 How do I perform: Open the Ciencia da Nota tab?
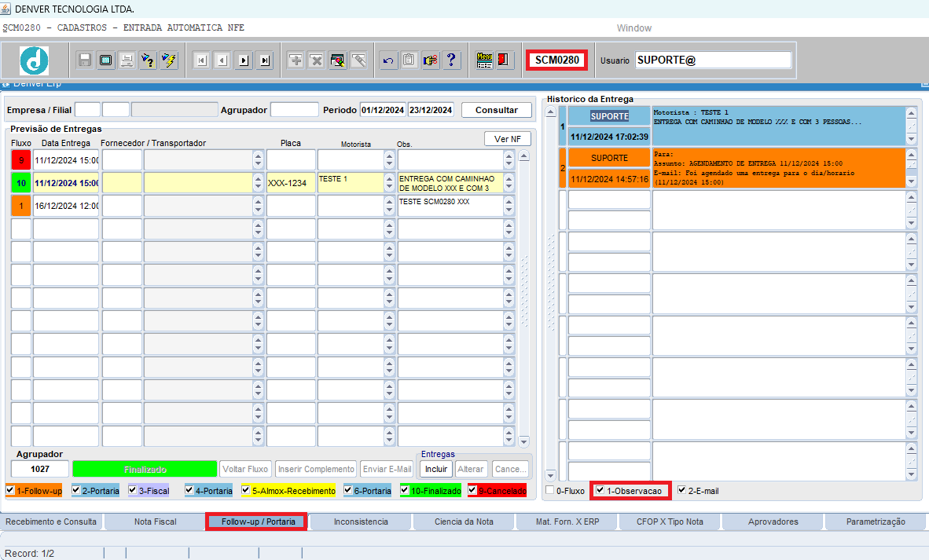(464, 522)
